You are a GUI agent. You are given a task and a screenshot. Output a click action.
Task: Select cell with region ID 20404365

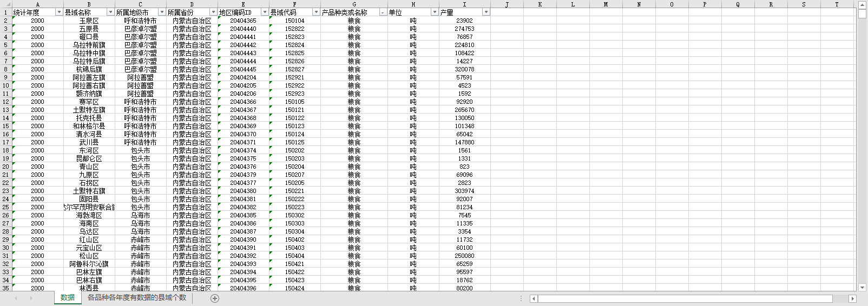point(243,21)
